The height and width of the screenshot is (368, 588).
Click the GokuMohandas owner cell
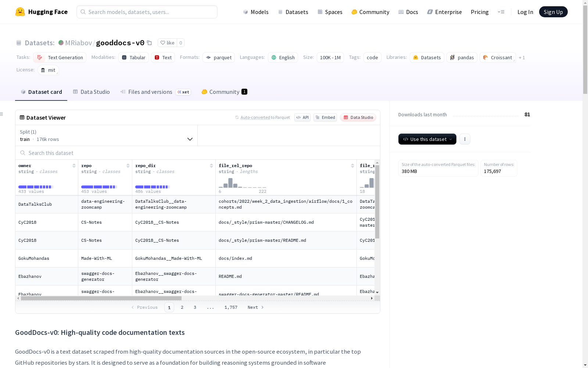[47, 258]
